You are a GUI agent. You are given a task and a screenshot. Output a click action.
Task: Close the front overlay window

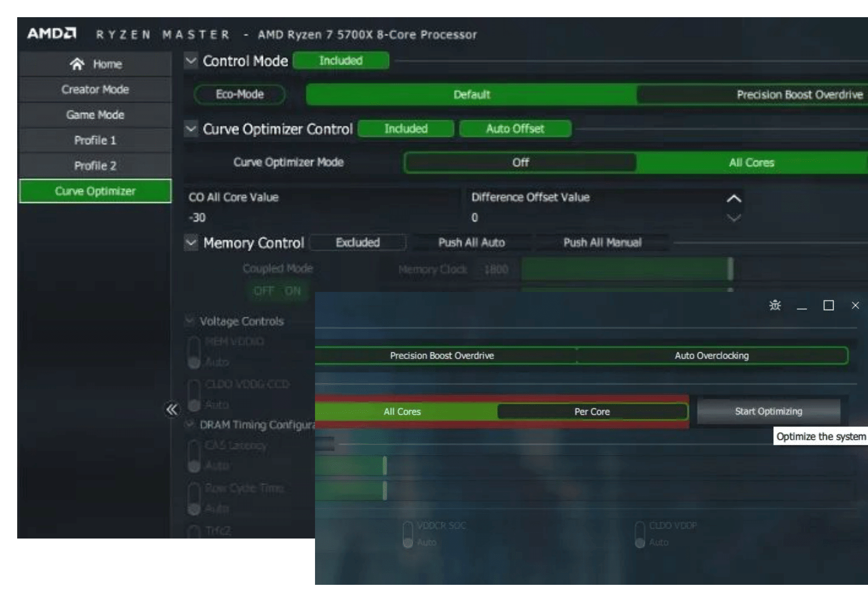pyautogui.click(x=855, y=305)
